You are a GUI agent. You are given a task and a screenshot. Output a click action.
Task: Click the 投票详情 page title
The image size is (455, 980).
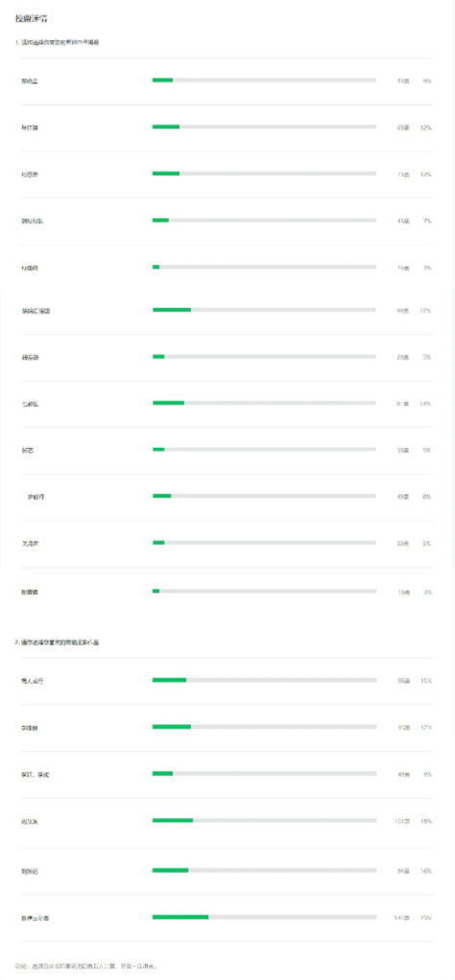(x=28, y=19)
